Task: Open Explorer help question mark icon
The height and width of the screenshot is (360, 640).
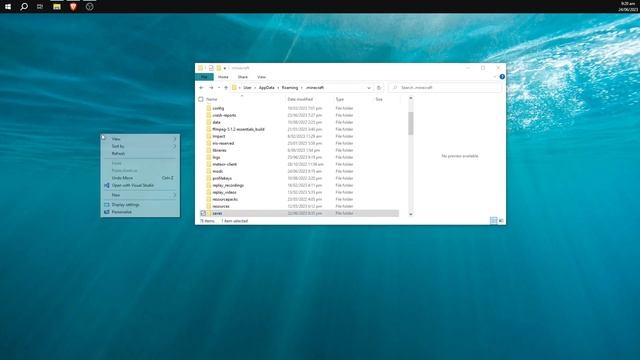Action: click(x=502, y=77)
